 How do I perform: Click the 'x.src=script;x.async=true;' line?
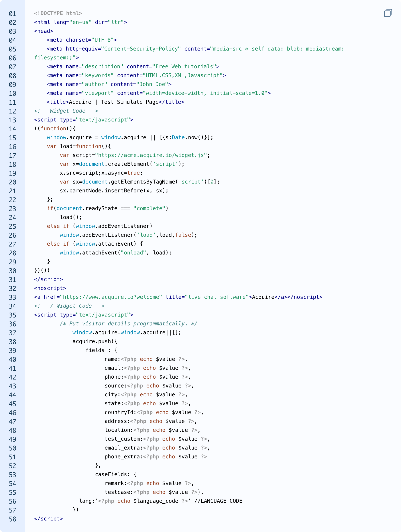pyautogui.click(x=101, y=173)
